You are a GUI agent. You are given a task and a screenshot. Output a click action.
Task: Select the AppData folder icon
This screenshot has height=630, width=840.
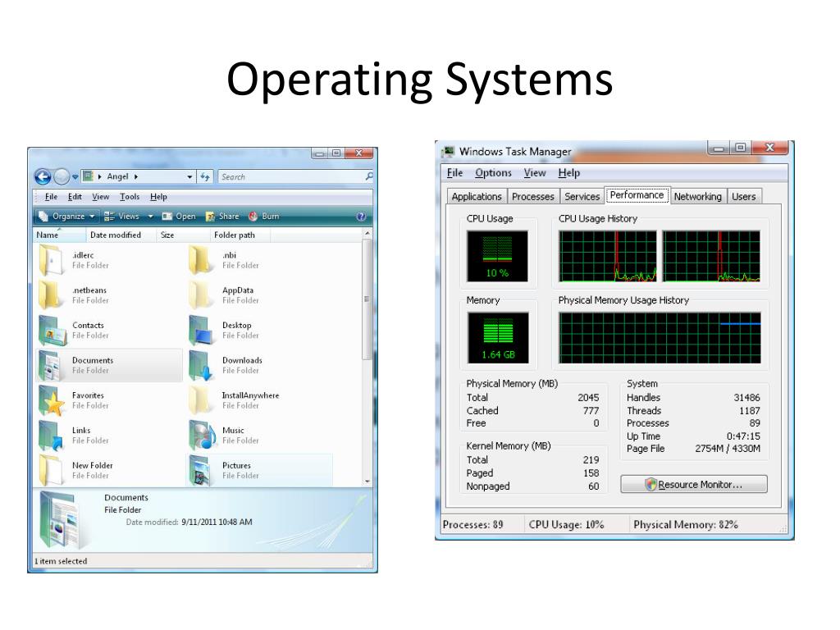click(x=200, y=295)
